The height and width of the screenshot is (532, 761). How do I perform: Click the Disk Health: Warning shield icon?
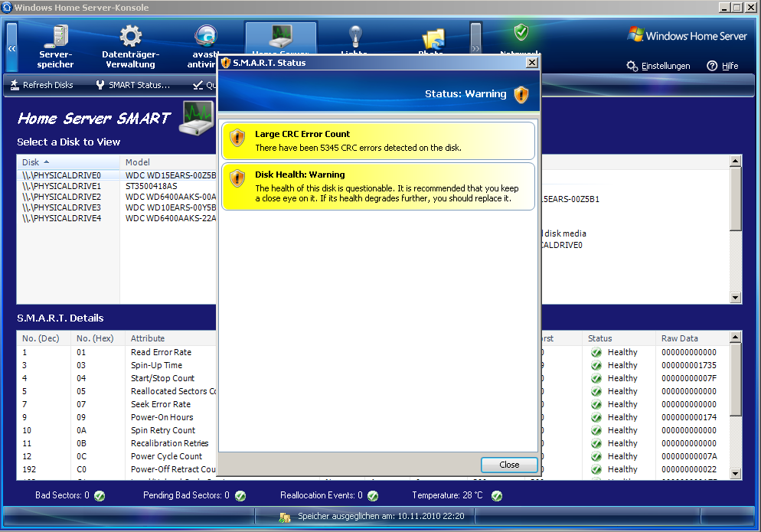[x=237, y=178]
